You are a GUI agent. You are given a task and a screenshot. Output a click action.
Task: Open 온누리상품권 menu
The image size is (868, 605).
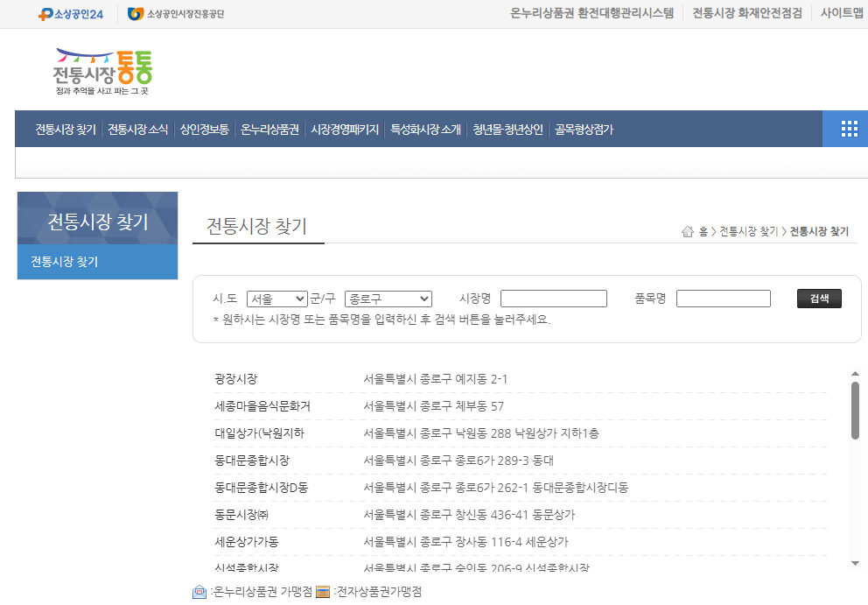pyautogui.click(x=269, y=129)
